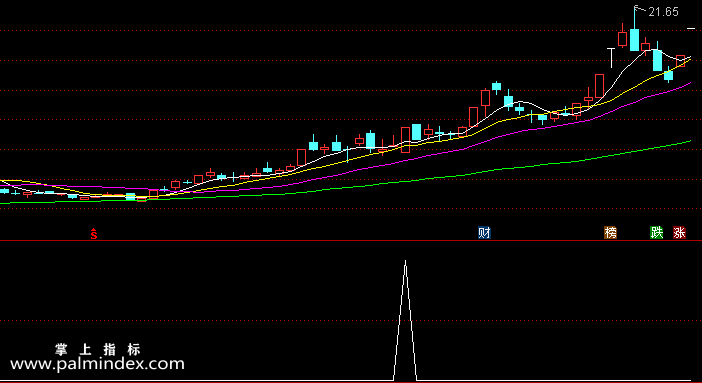This screenshot has width=702, height=383.
Task: Click the tall red candle above the indicator spike
Action: tap(405, 140)
